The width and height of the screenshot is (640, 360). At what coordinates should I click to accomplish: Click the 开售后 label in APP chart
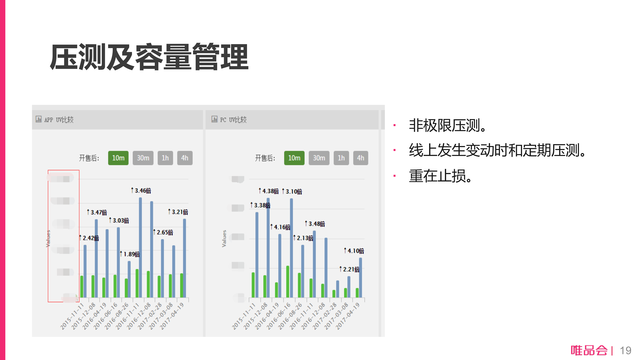pyautogui.click(x=89, y=158)
